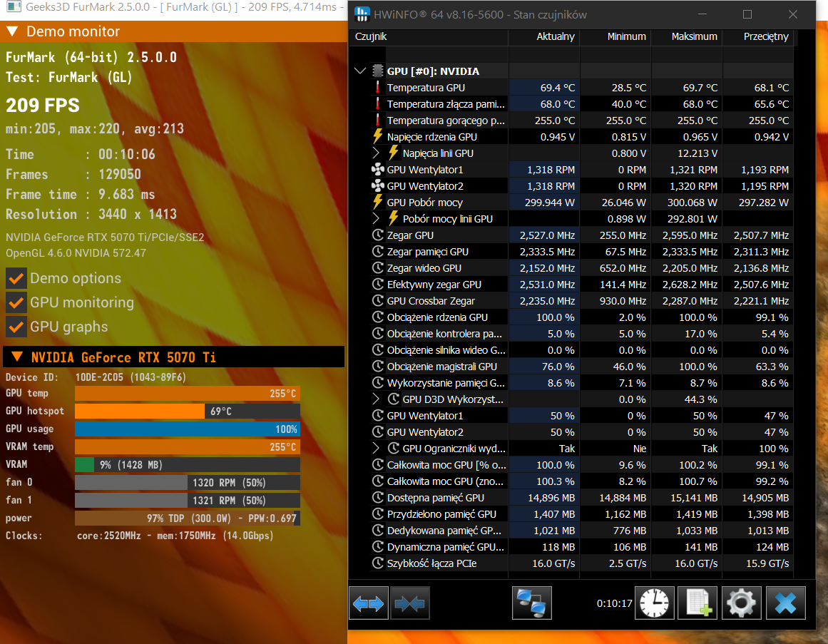Click lightning icon of Napięcie rdzenia GPU row
The image size is (828, 644).
pos(377,137)
